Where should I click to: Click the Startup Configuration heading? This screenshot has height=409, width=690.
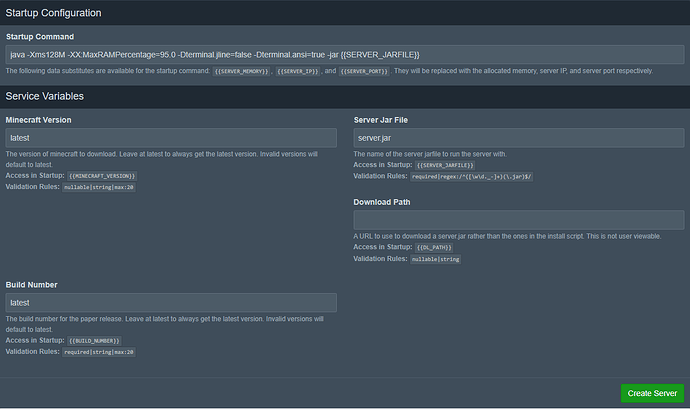tap(53, 13)
